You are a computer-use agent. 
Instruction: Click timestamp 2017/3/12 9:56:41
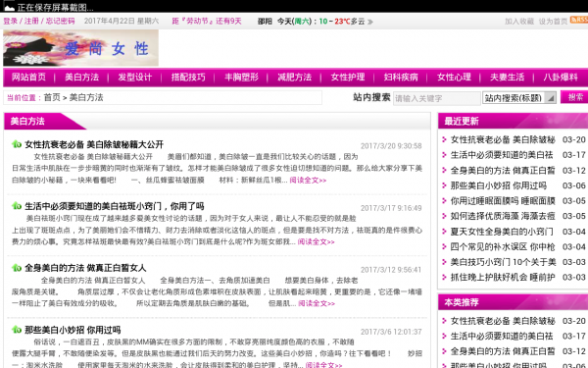[x=391, y=270]
